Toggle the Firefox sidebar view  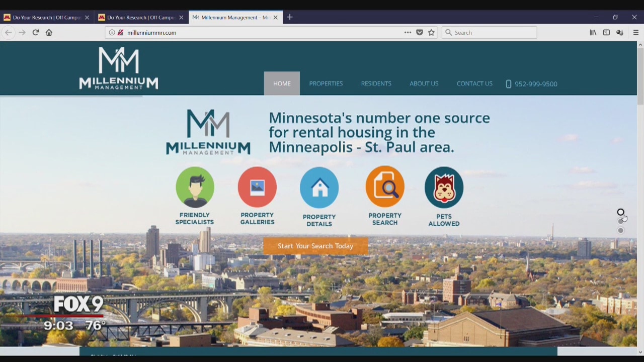pyautogui.click(x=606, y=32)
